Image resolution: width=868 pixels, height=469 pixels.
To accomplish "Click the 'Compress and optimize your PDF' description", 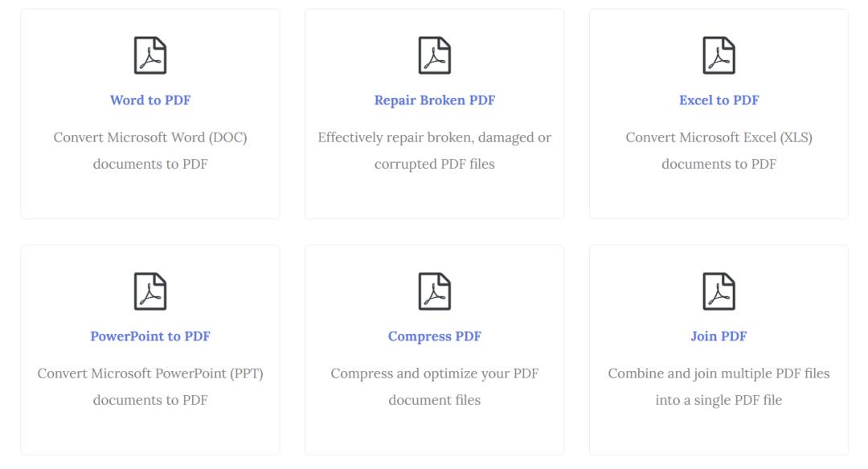I will coord(435,373).
